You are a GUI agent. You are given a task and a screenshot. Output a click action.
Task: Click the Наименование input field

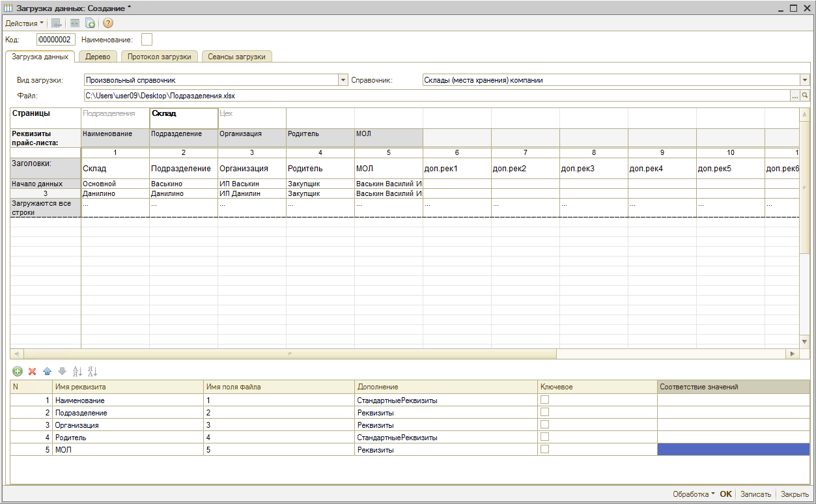(147, 40)
